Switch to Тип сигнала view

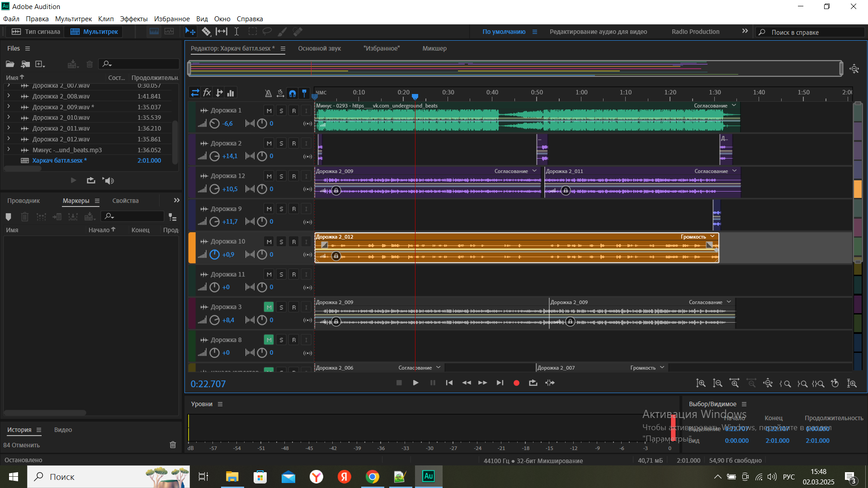click(35, 32)
